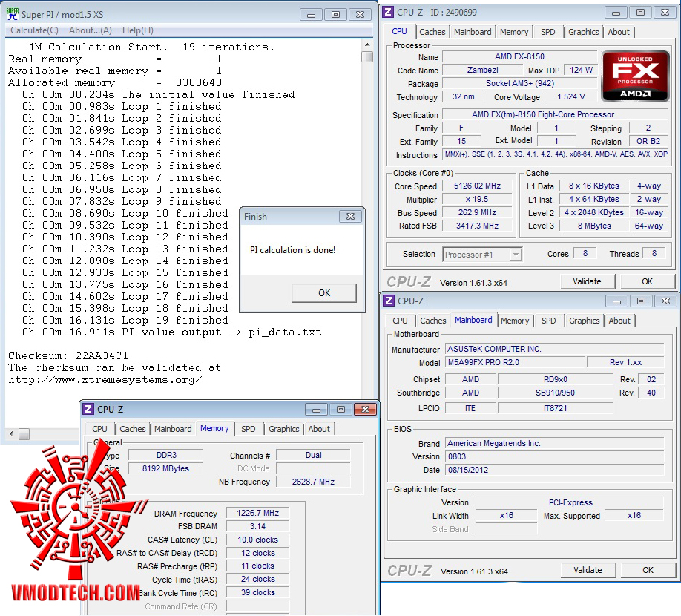
Task: Click the Bus Speed 262.9 MHz value
Action: (x=477, y=212)
